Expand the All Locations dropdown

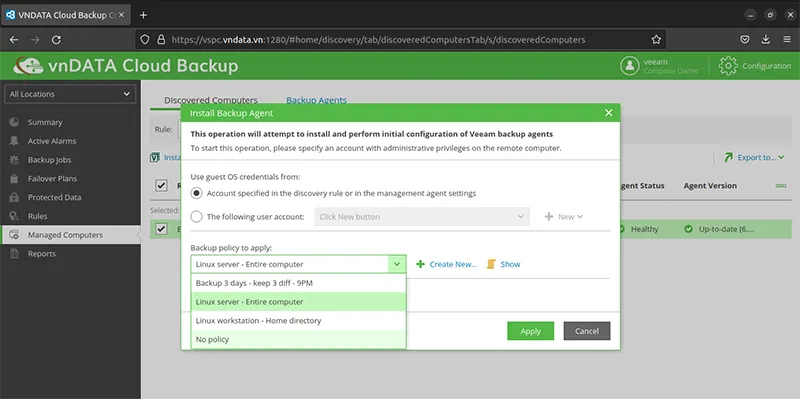coord(70,94)
